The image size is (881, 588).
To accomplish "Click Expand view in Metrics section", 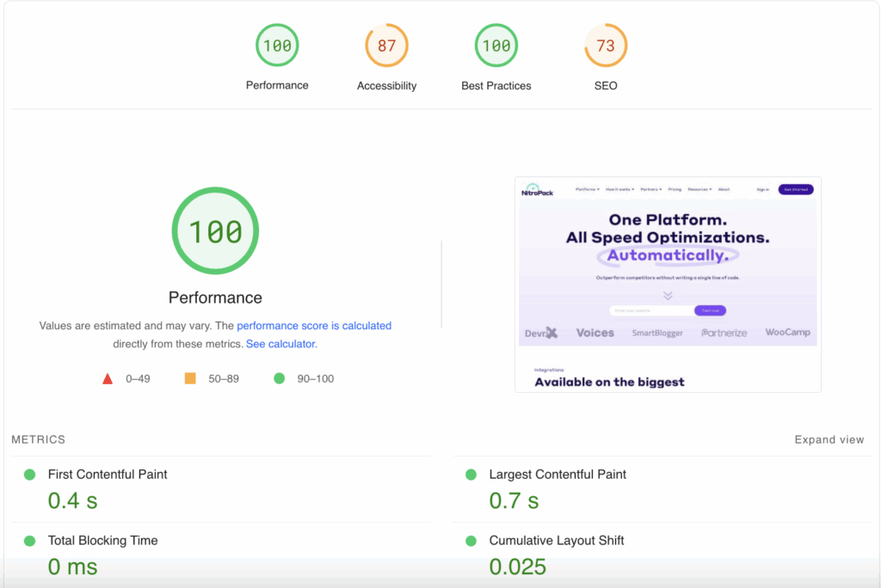I will pyautogui.click(x=829, y=440).
